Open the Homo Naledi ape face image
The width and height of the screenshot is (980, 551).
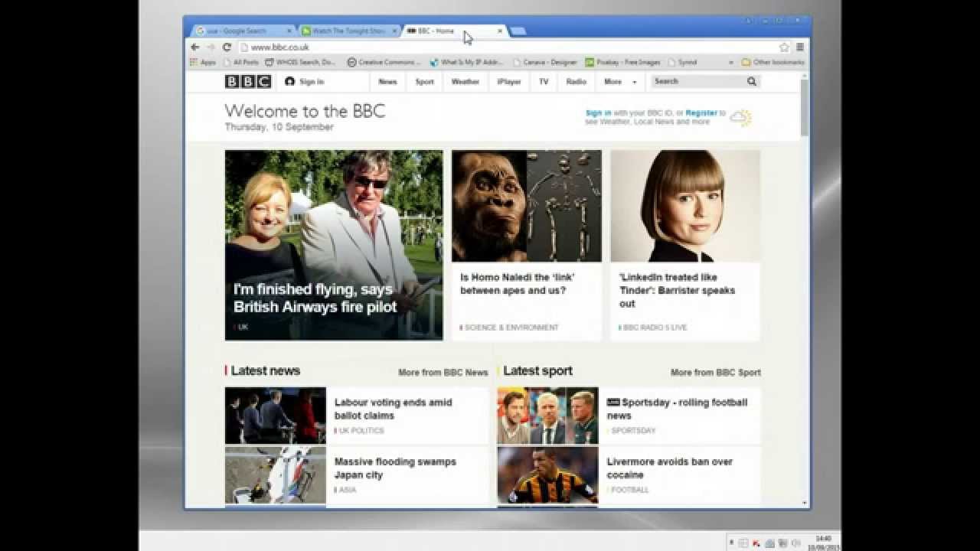pyautogui.click(x=489, y=206)
